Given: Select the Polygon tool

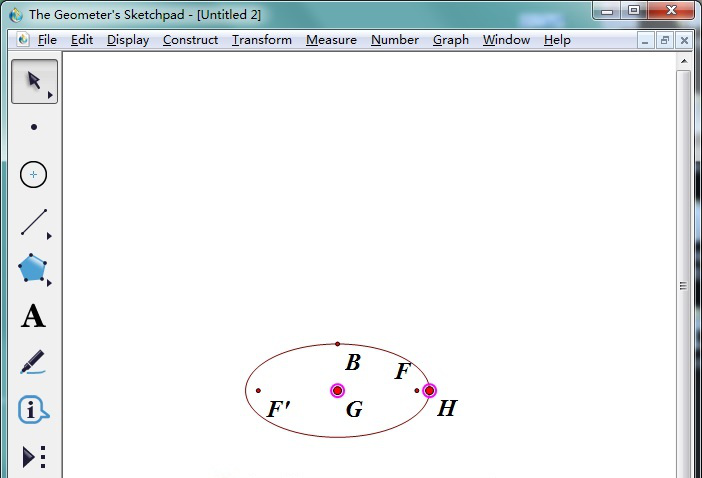Looking at the screenshot, I should tap(32, 268).
